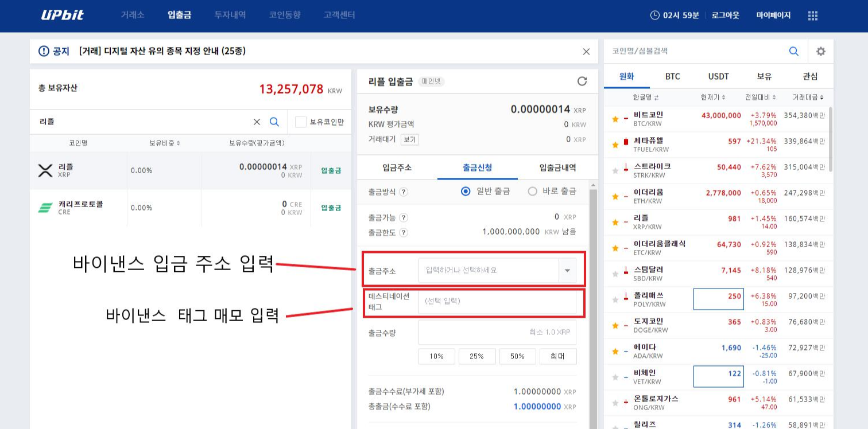Screen dimensions: 868x429
Task: Click 입출금 button for 캐리프로토콜
Action: [331, 208]
